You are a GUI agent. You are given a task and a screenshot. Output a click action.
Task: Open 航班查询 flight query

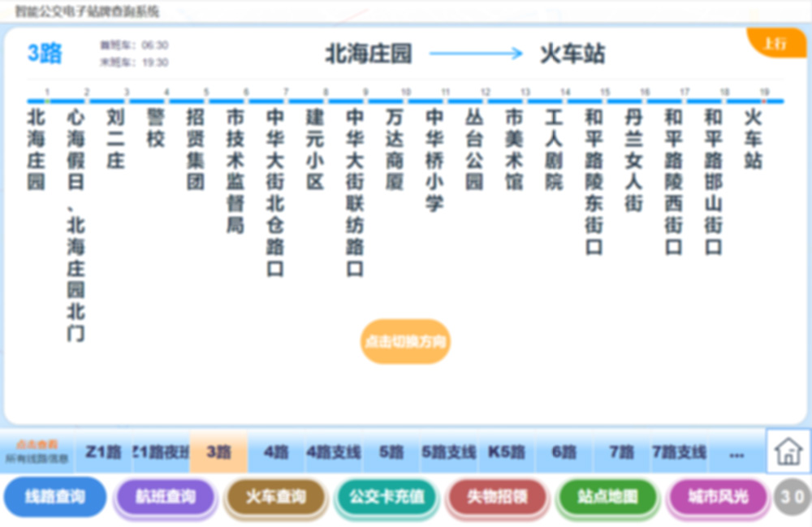click(x=166, y=497)
